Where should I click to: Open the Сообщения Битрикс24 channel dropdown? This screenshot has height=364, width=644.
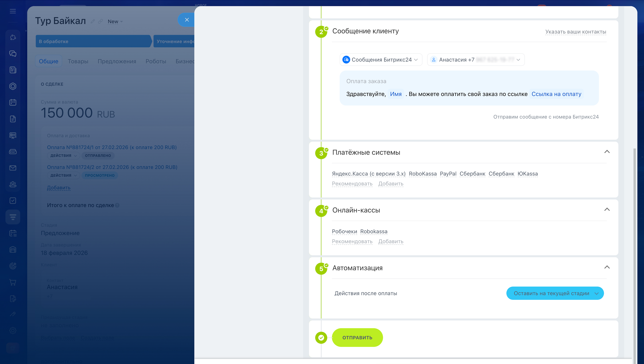[381, 60]
